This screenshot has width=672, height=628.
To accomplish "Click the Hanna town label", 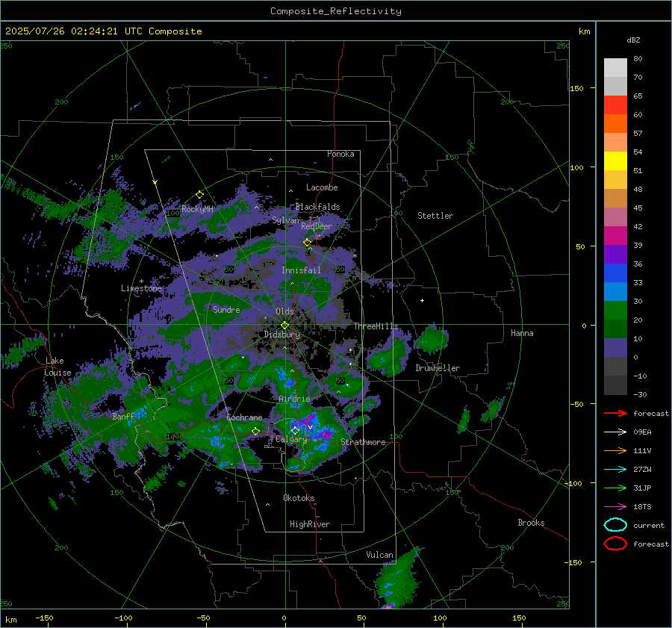I will (x=522, y=333).
